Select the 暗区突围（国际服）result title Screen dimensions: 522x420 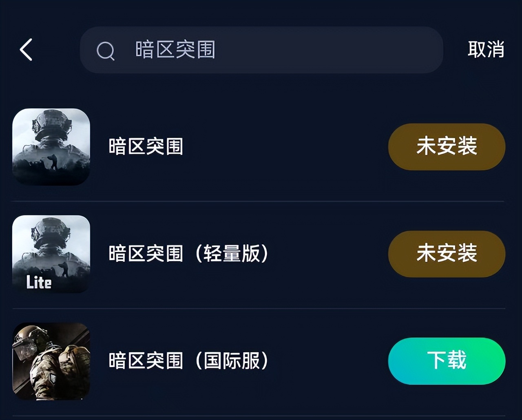[188, 361]
